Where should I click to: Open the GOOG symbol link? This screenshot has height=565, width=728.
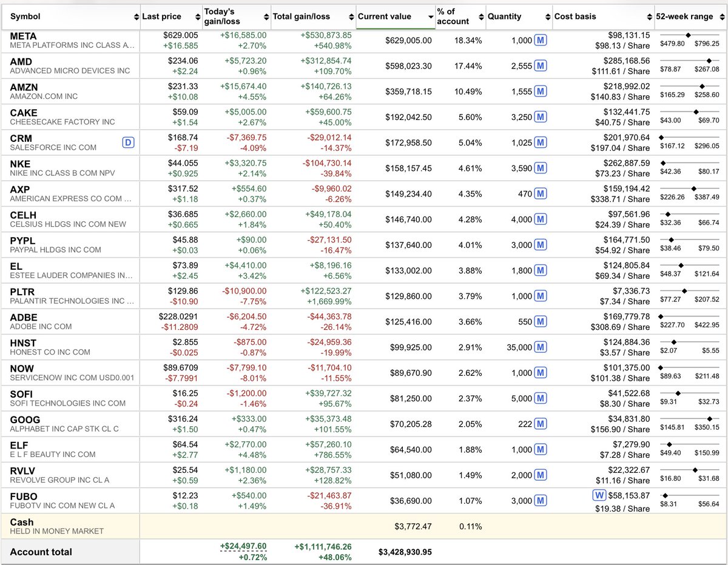click(x=25, y=420)
